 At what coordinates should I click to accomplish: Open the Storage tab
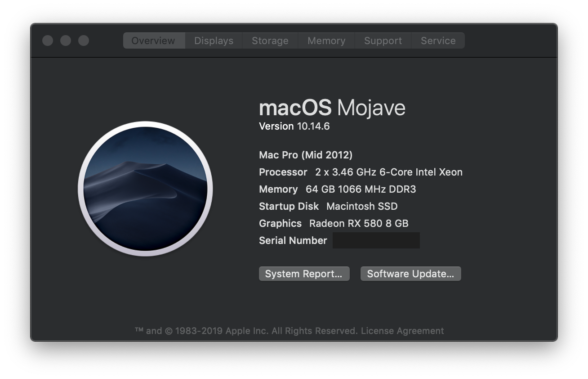point(270,41)
